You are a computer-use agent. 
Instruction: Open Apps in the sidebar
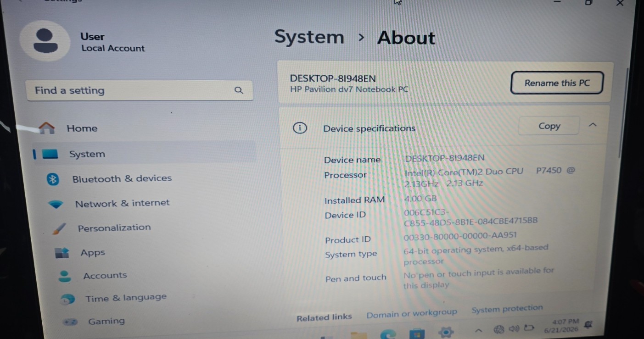[x=93, y=252]
